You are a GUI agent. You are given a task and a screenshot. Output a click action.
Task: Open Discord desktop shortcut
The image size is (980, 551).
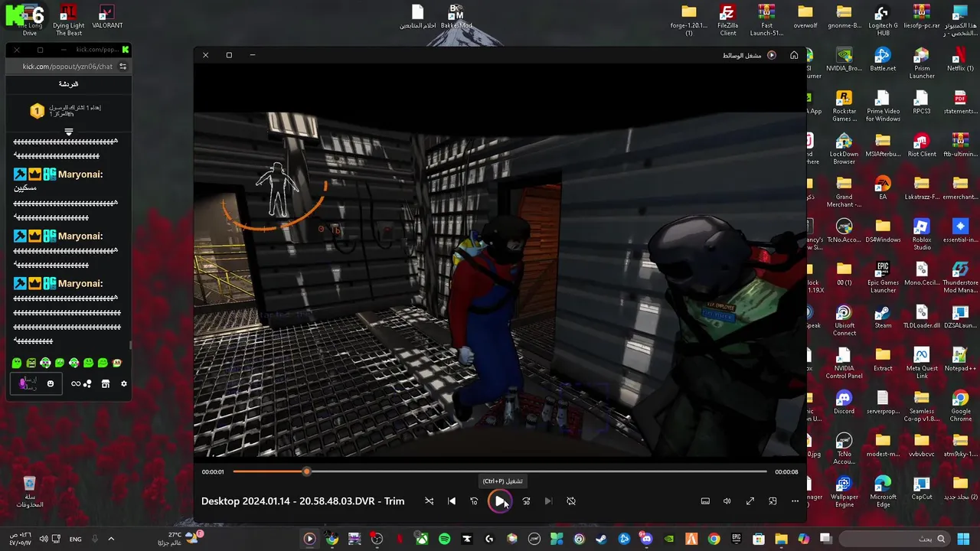pyautogui.click(x=844, y=403)
